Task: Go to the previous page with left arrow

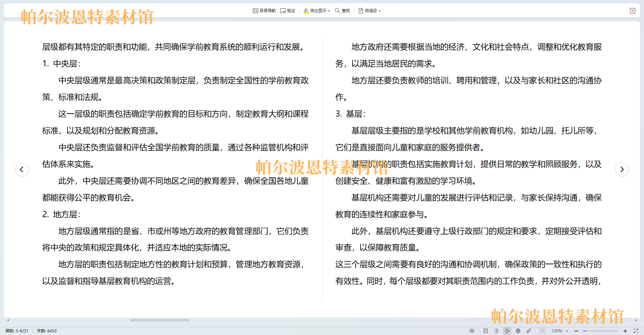Action: click(x=22, y=169)
